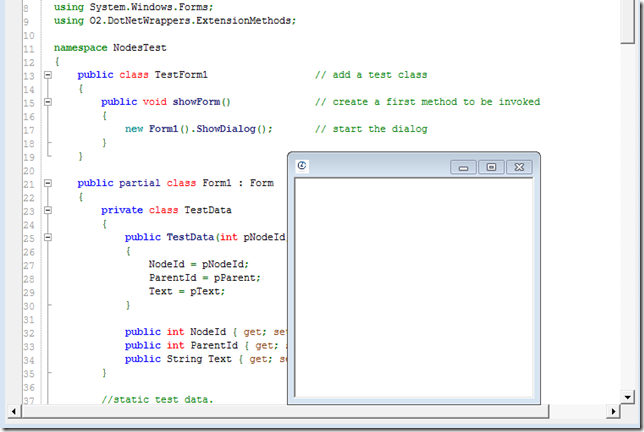Click line number 13 in gutter
Viewport: 644px width, 432px height.
[29, 76]
